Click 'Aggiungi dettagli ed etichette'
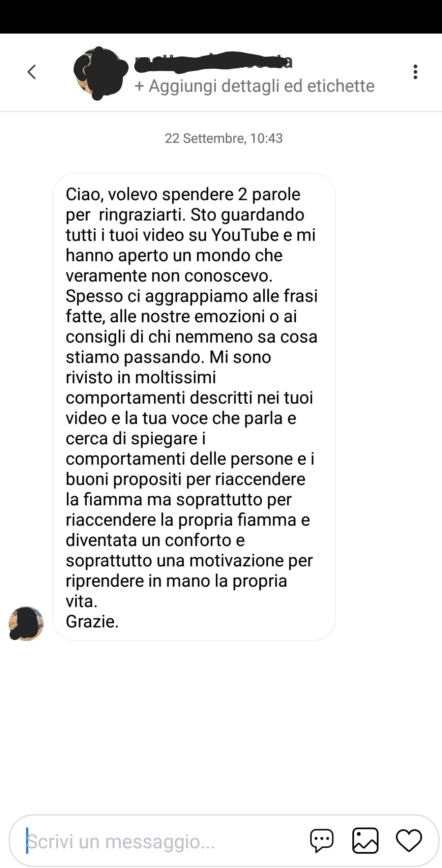This screenshot has width=442, height=868. point(255,86)
